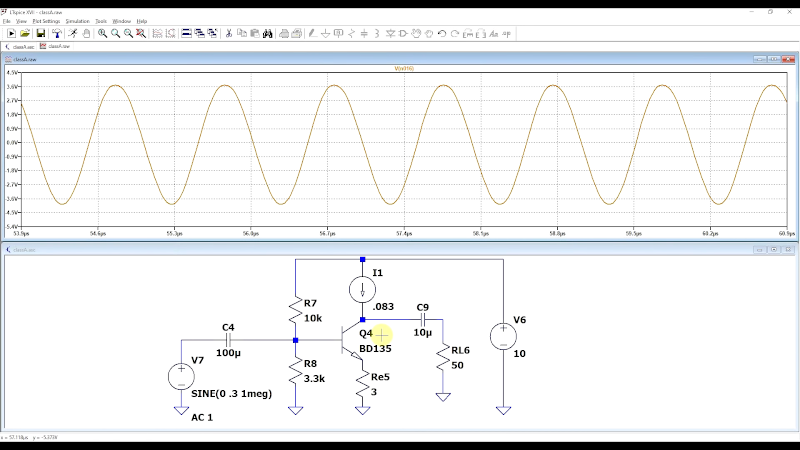The image size is (800, 450).
Task: Click the Find binoculars icon
Action: coord(268,33)
